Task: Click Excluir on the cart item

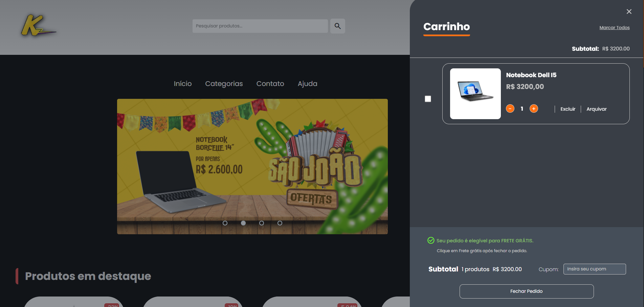Action: 568,109
